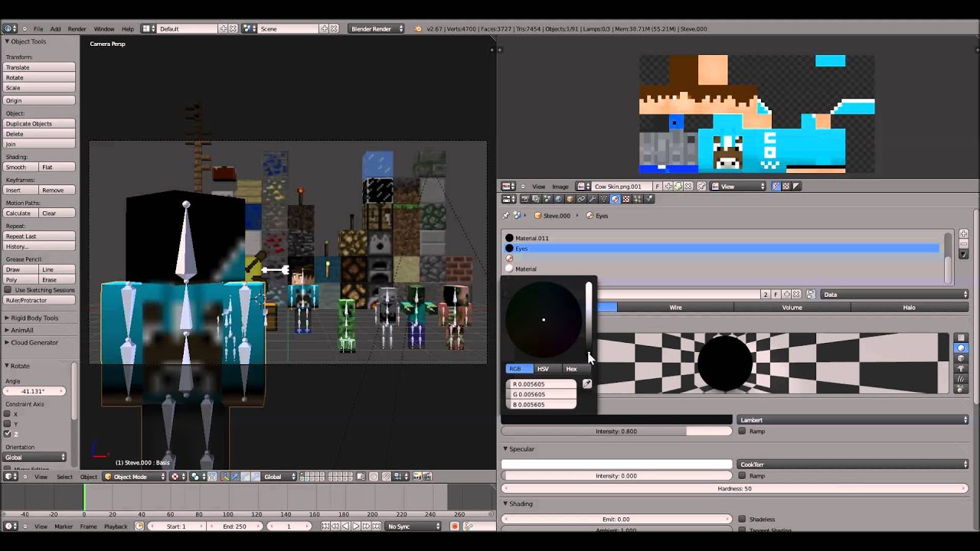The image size is (980, 551).
Task: Click the Hardness 50 slider
Action: point(735,488)
